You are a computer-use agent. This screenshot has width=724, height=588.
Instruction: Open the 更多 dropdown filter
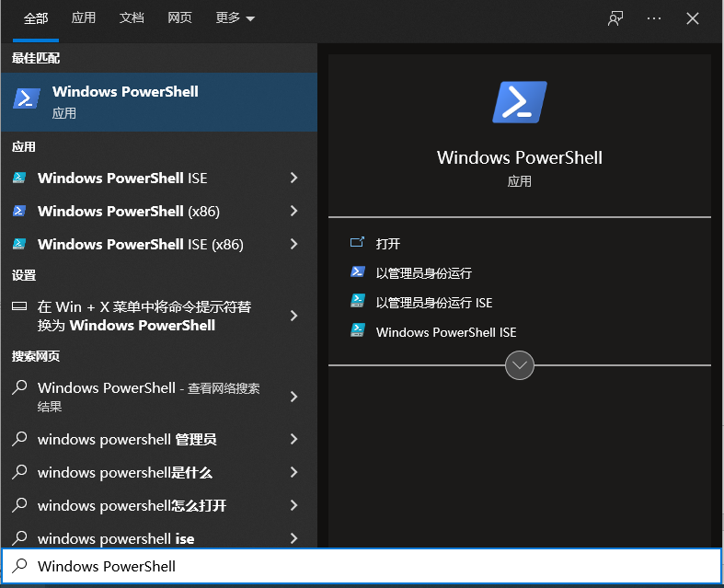(235, 18)
